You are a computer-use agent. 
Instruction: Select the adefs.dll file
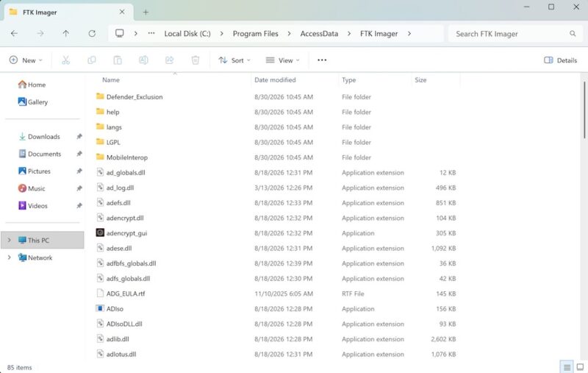[118, 202]
